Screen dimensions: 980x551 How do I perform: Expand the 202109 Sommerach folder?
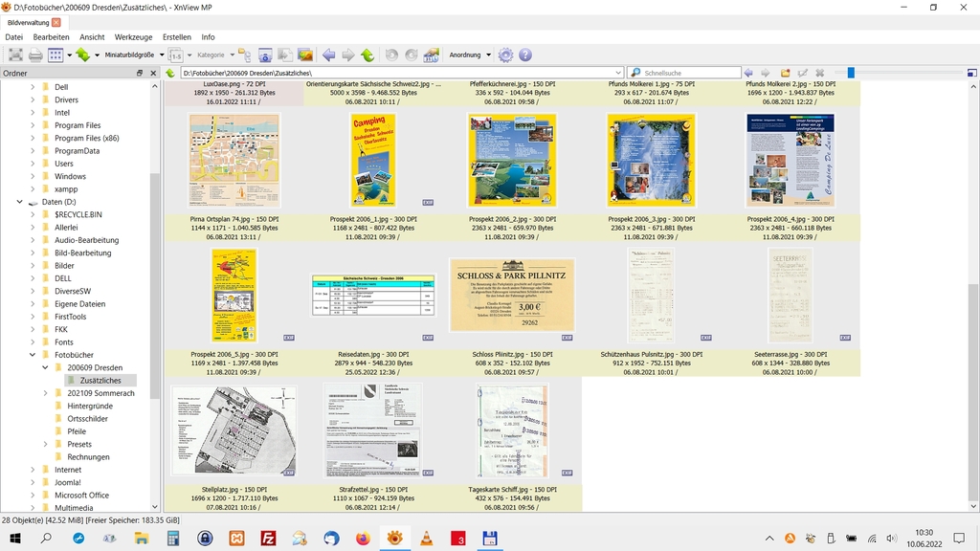[x=45, y=393]
